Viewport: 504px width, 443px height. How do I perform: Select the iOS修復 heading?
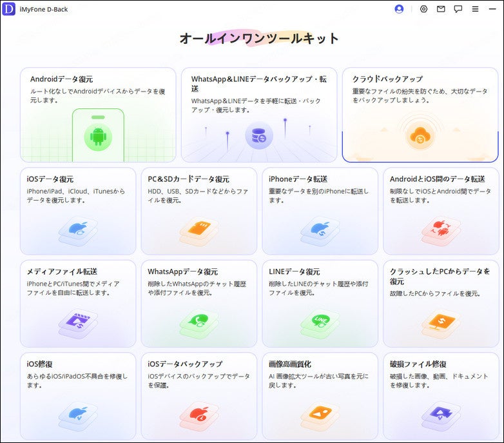coord(39,364)
